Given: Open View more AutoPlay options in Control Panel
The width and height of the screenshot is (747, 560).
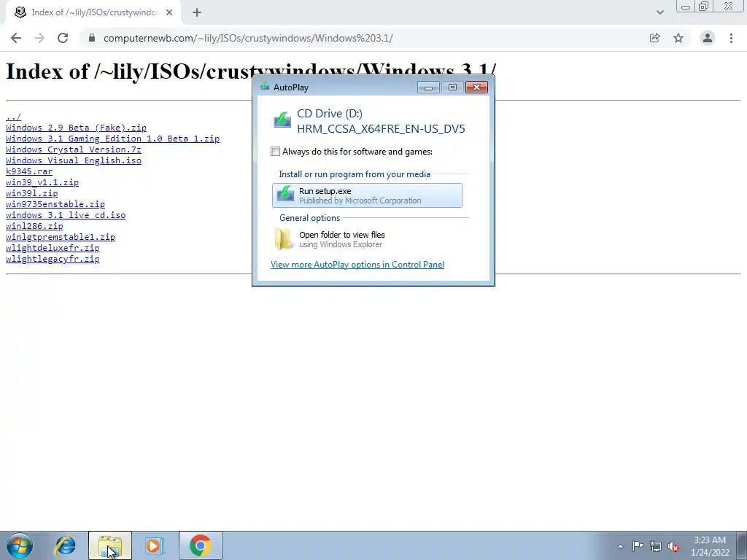Looking at the screenshot, I should pyautogui.click(x=357, y=265).
